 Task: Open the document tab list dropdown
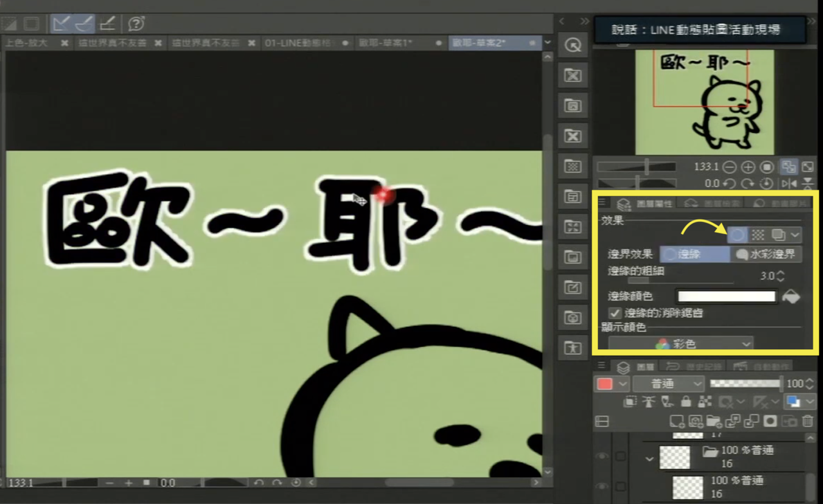tap(548, 43)
